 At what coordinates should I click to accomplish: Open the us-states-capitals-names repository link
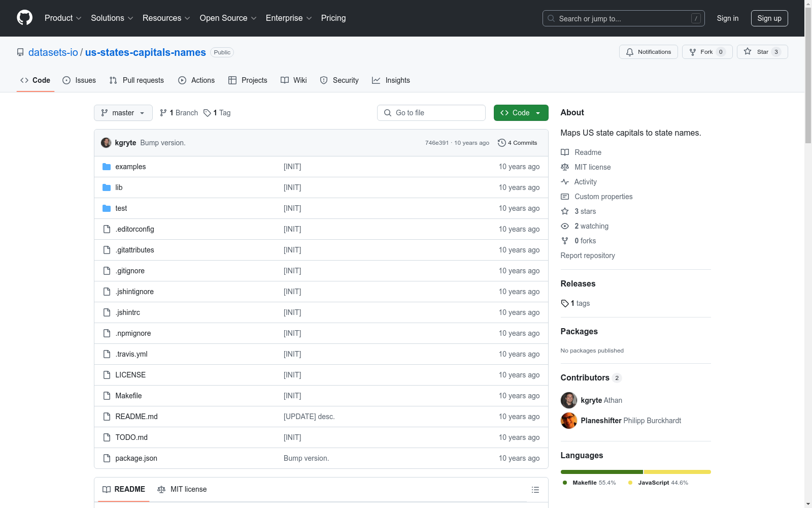point(146,52)
